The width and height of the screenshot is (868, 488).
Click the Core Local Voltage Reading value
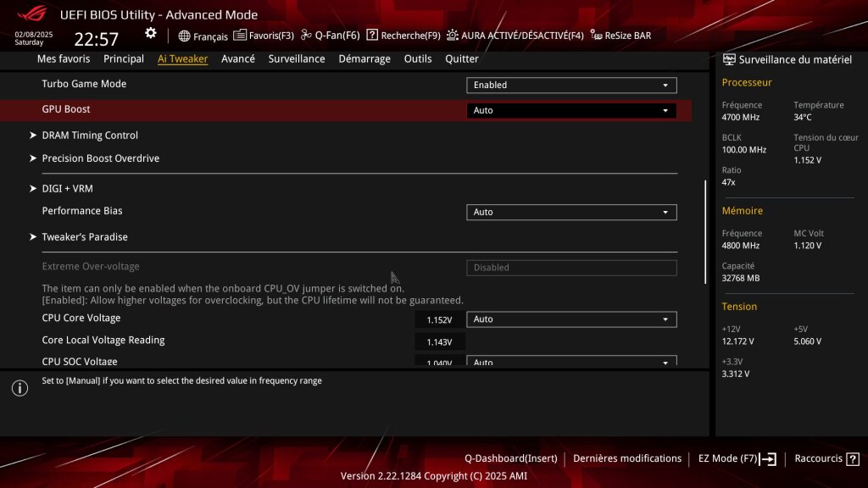(440, 342)
